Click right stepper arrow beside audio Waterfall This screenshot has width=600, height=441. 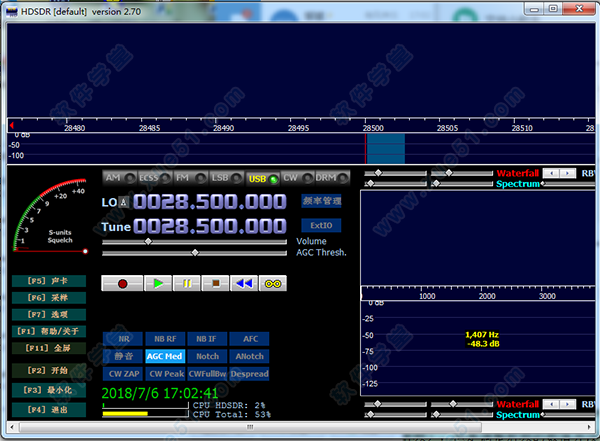[x=567, y=404]
